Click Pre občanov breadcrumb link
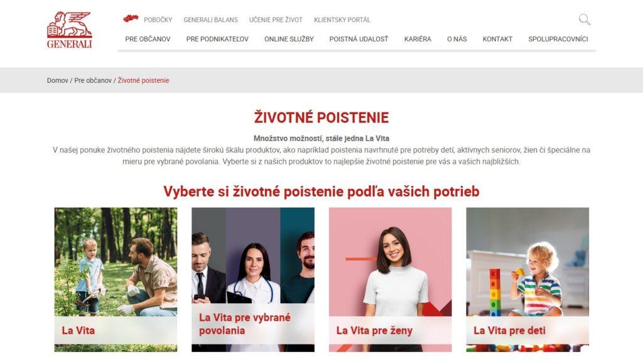 (93, 80)
